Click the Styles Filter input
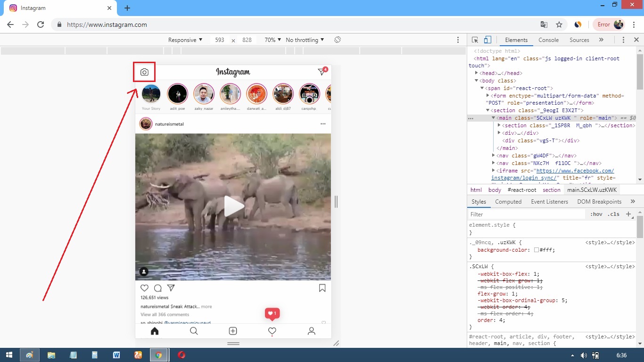The width and height of the screenshot is (644, 362). point(527,214)
